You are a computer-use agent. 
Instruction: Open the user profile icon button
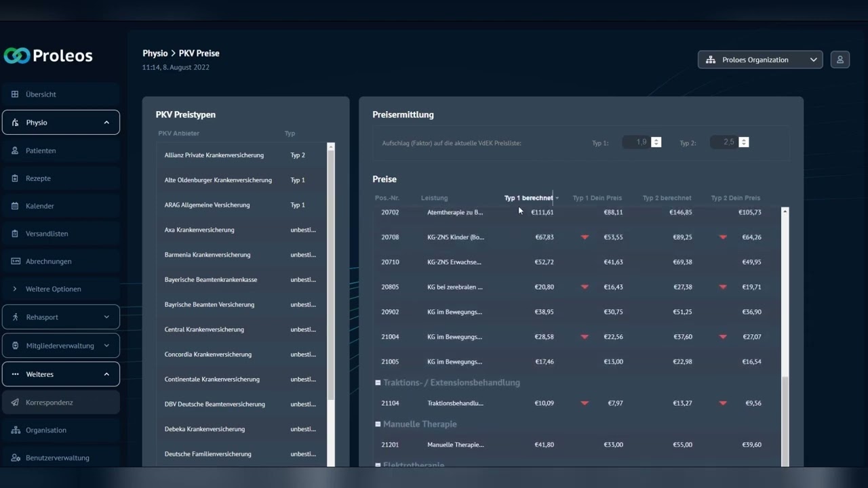[840, 60]
